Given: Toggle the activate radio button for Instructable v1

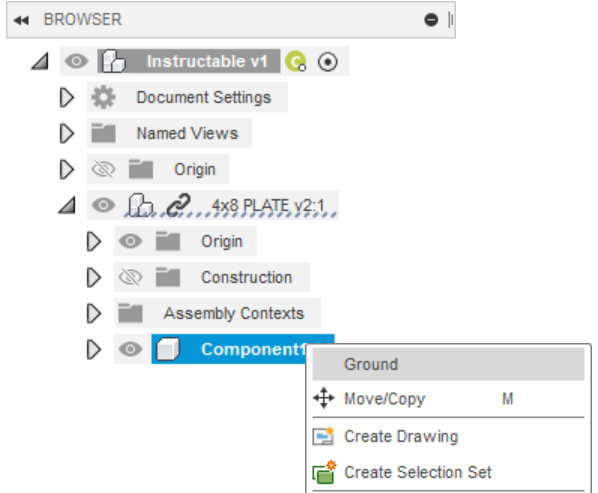Looking at the screenshot, I should point(328,62).
